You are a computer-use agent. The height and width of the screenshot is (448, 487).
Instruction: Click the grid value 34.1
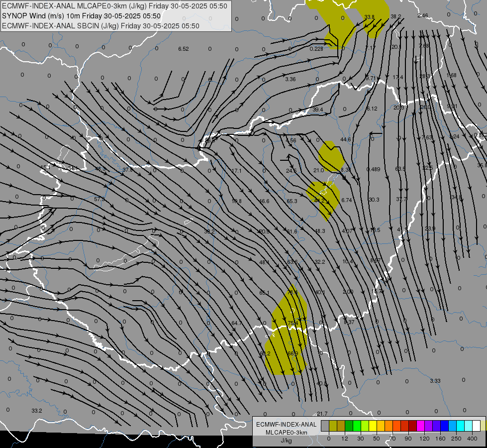coord(73,169)
